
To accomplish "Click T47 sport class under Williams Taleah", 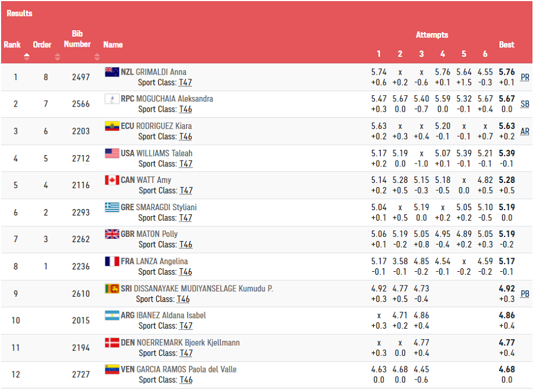I will click(x=186, y=163).
